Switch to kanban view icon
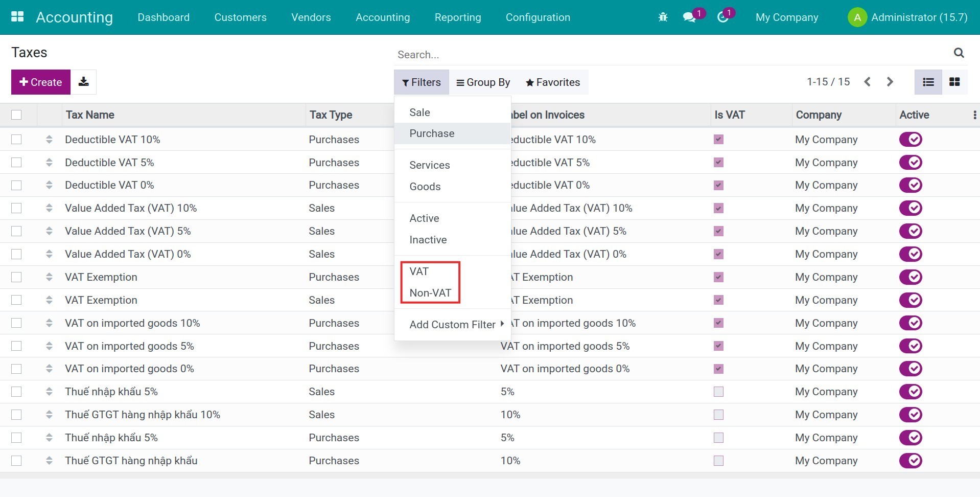The width and height of the screenshot is (980, 497). click(x=954, y=82)
